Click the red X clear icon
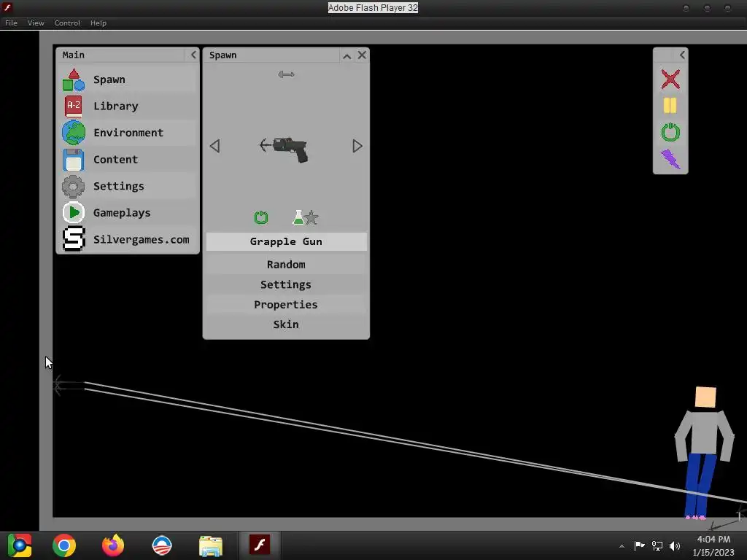The height and width of the screenshot is (560, 747). pos(670,79)
